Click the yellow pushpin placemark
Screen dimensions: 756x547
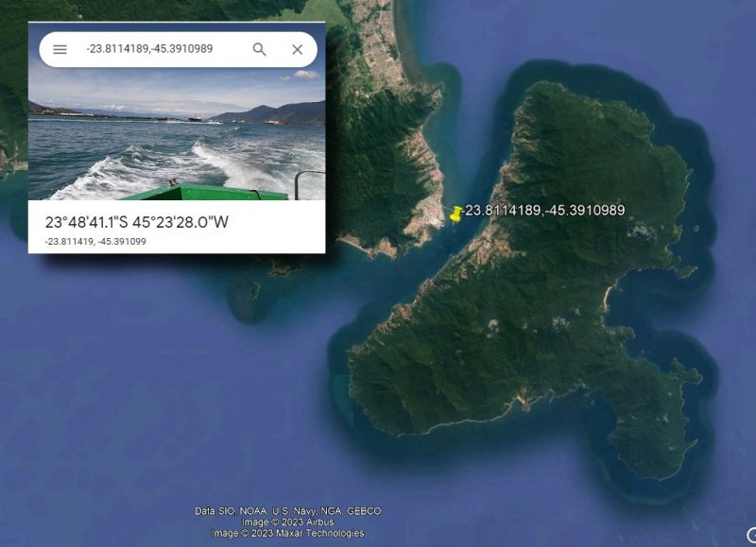tap(455, 214)
